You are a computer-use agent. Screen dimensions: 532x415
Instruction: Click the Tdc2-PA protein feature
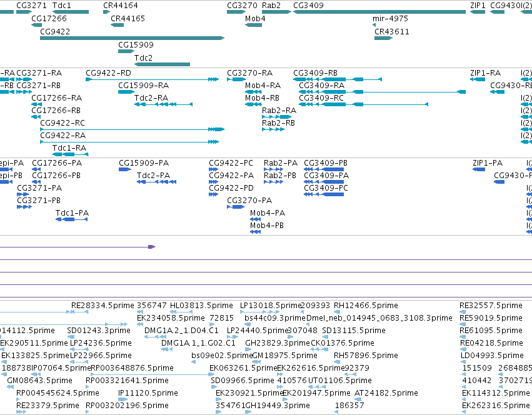point(156,182)
